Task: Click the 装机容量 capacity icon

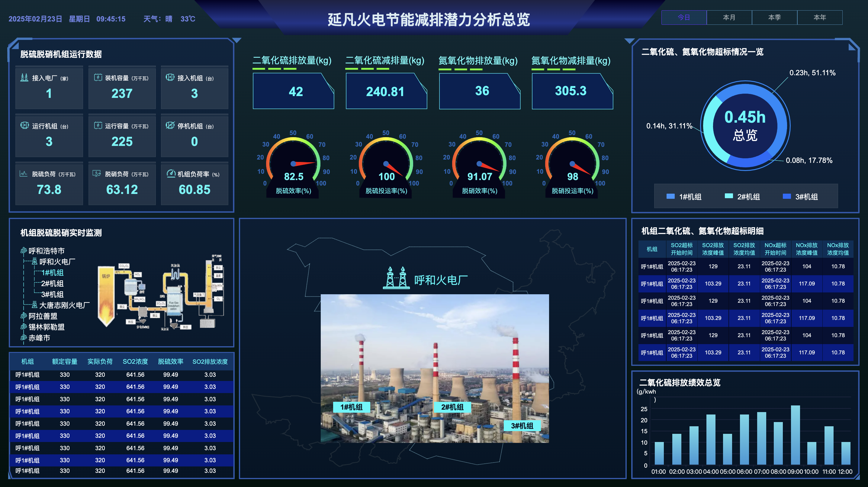Action: click(x=98, y=78)
